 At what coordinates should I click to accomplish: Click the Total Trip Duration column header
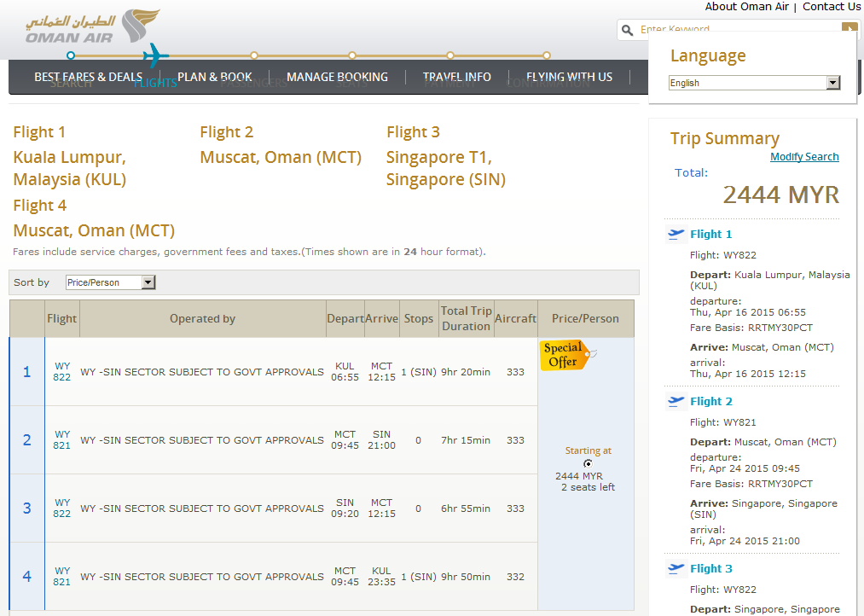(x=467, y=318)
